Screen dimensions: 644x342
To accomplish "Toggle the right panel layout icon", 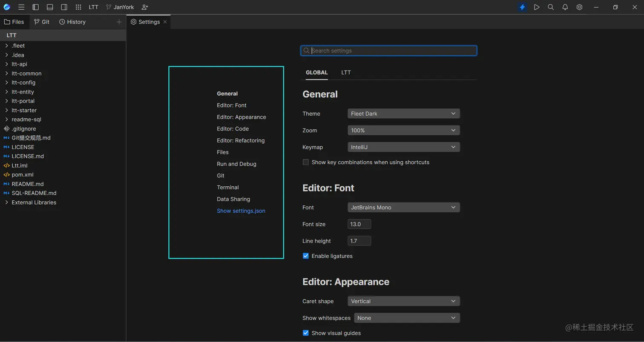I will click(64, 7).
